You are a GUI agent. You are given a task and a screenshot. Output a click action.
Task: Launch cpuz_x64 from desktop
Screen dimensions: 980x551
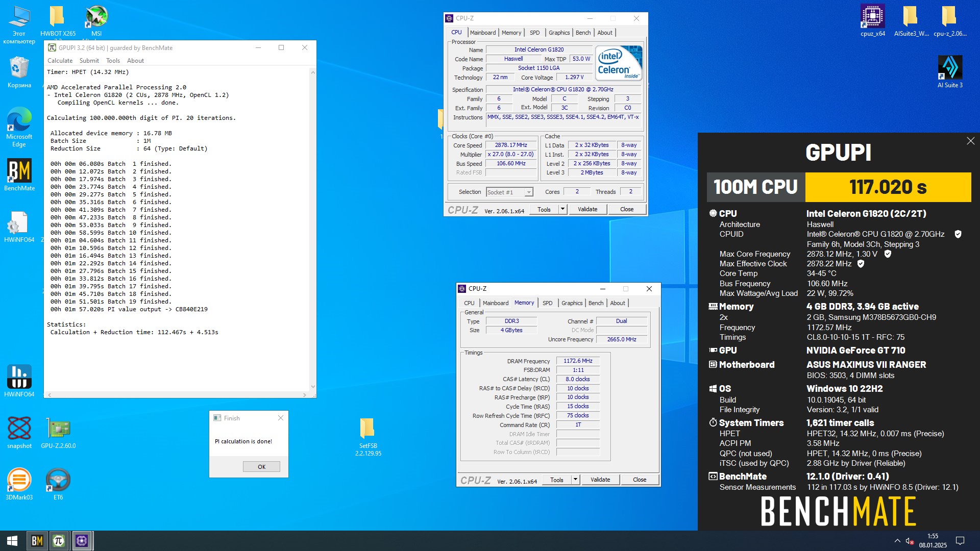(x=872, y=21)
